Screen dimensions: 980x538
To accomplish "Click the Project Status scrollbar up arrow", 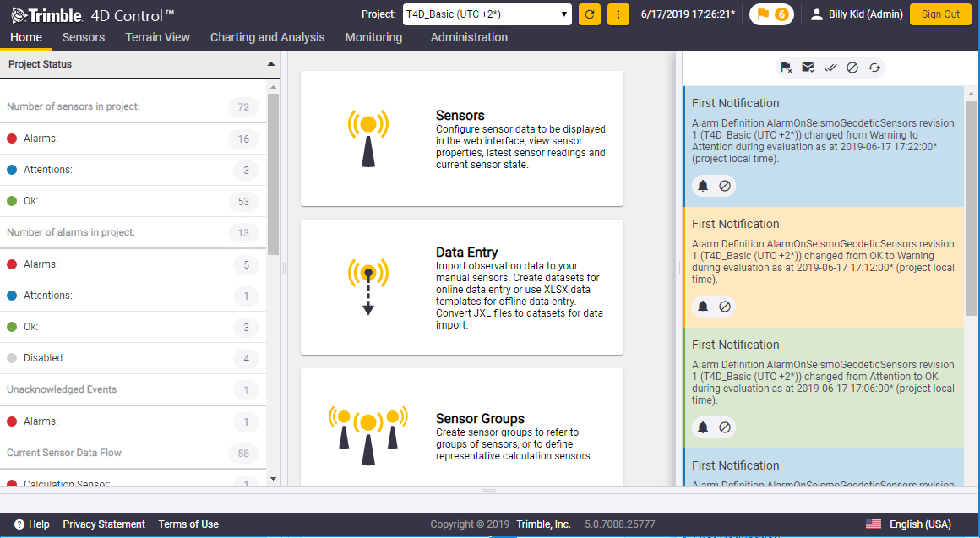I will click(x=273, y=87).
